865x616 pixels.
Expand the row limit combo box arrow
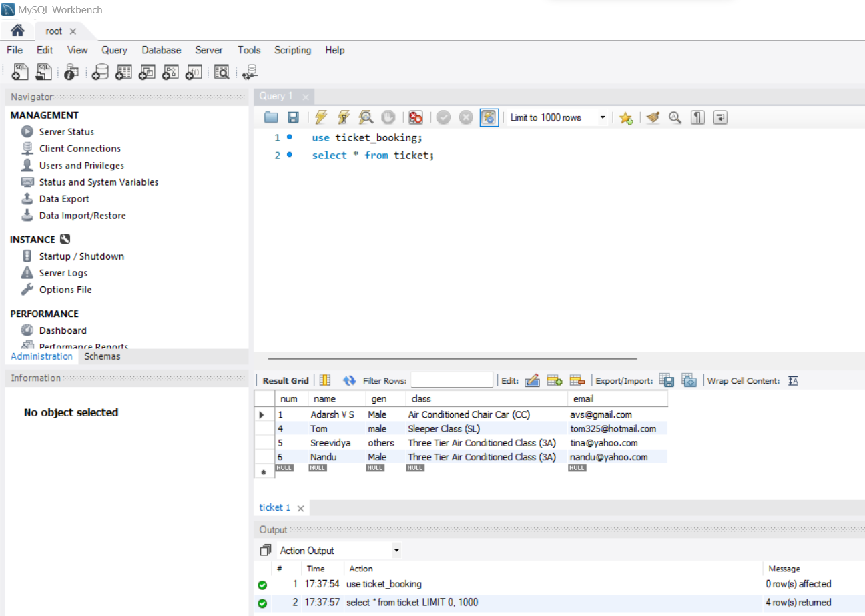pyautogui.click(x=604, y=117)
